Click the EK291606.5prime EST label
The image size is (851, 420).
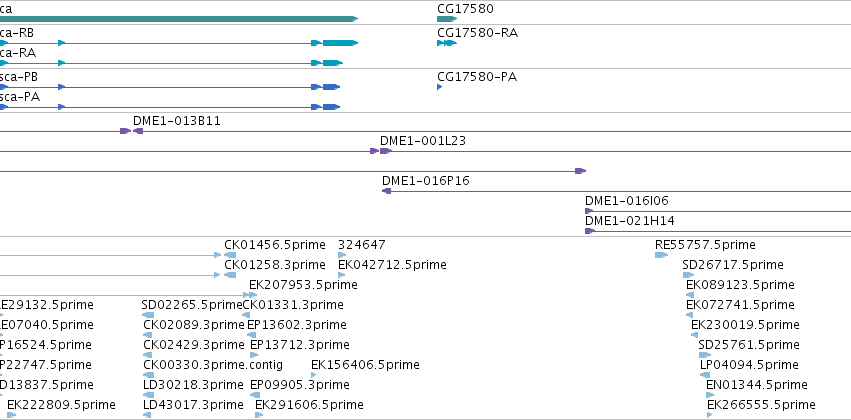click(x=309, y=405)
